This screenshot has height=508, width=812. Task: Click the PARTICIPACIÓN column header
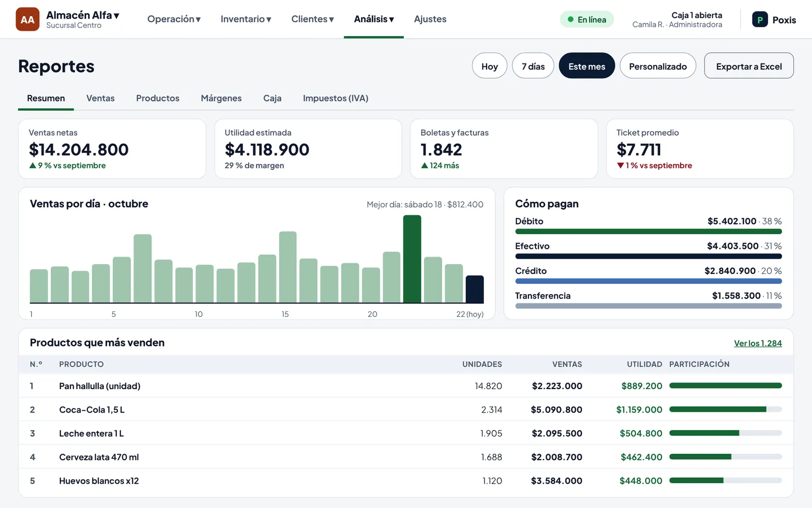point(699,364)
